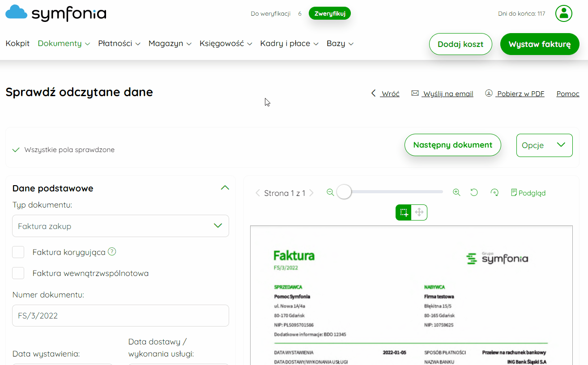
Task: Open the Opcje dropdown
Action: pyautogui.click(x=544, y=145)
